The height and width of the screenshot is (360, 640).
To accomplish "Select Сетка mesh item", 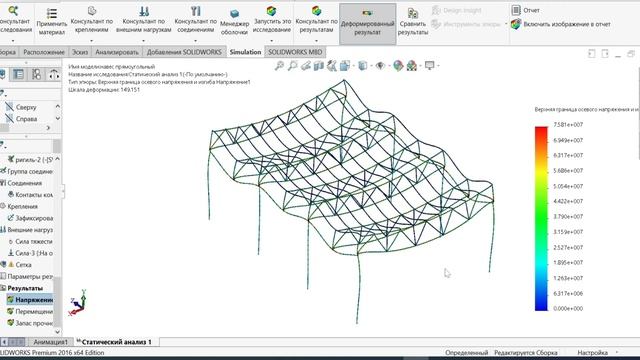I will click(16, 265).
